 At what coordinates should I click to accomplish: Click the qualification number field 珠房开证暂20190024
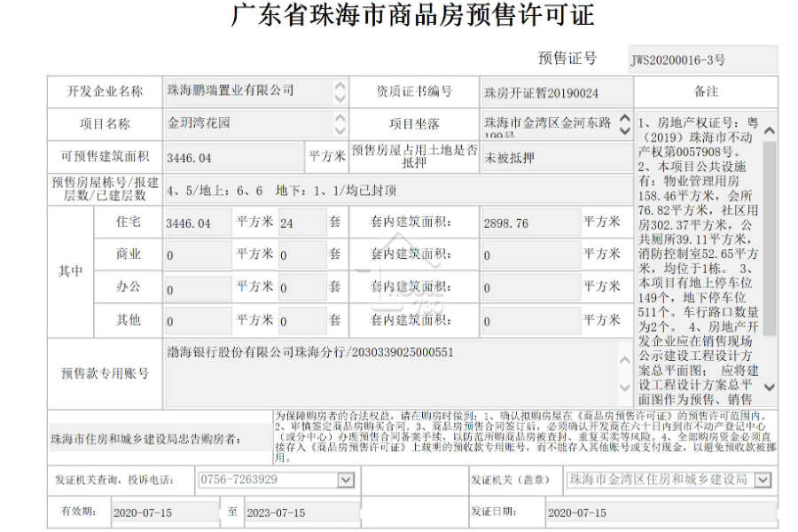(557, 92)
